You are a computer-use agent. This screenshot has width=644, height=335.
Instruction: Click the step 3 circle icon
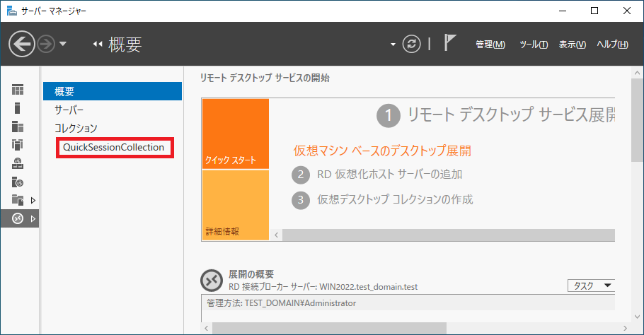(301, 200)
